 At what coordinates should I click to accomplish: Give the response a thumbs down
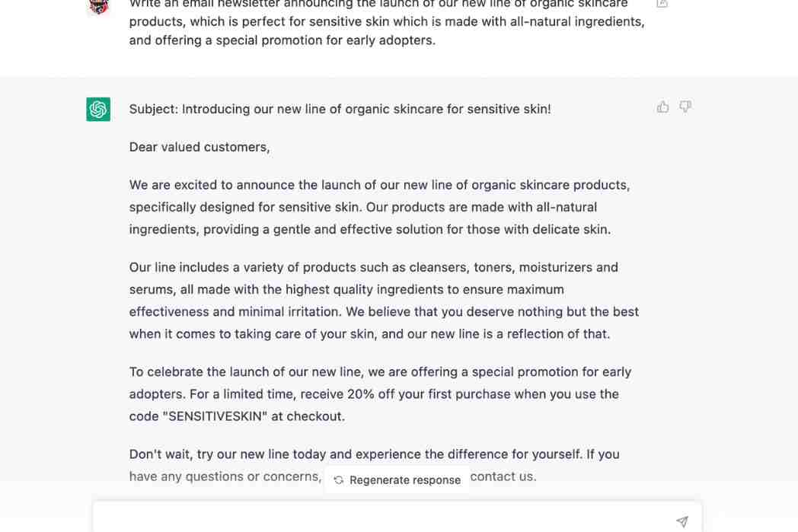tap(685, 107)
